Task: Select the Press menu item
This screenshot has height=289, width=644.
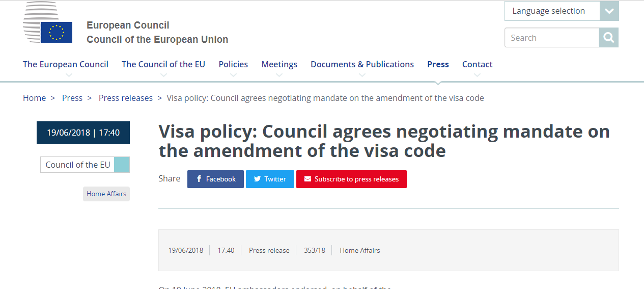Action: pos(438,64)
